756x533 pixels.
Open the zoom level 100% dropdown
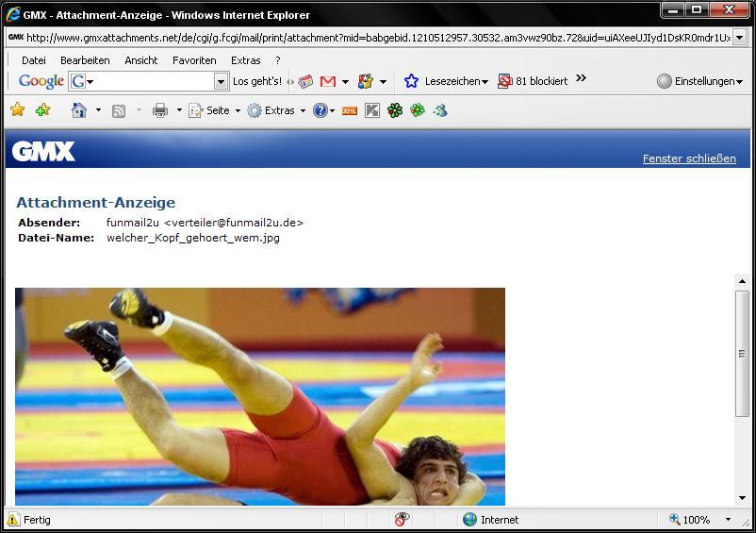[728, 520]
